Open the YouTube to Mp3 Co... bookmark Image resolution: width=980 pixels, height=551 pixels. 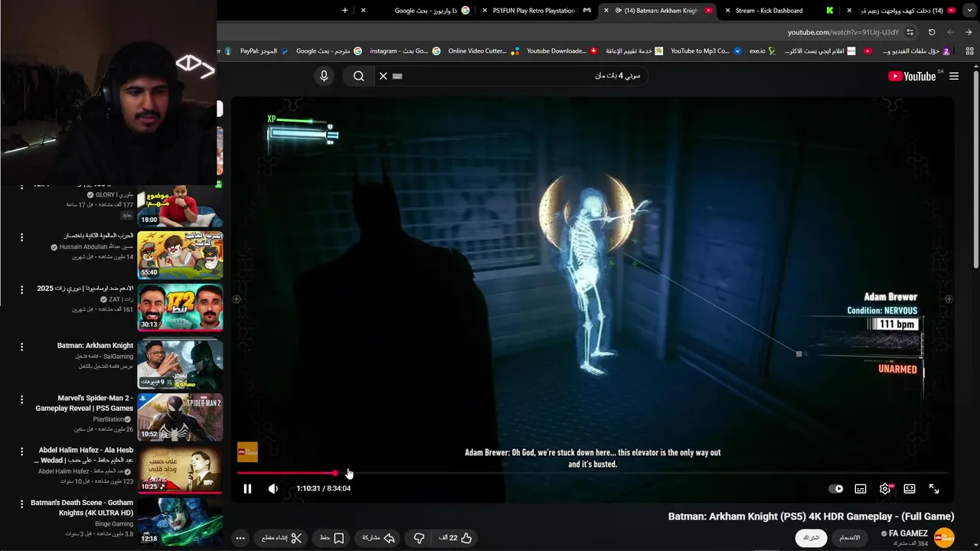tap(706, 51)
